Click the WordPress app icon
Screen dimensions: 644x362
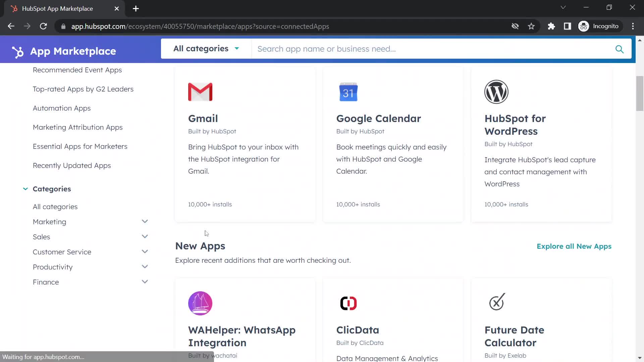(x=496, y=92)
